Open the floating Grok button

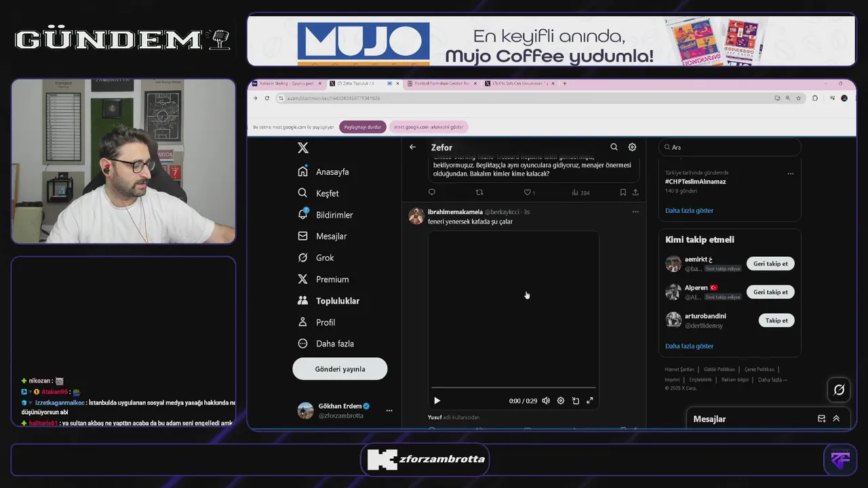point(839,390)
